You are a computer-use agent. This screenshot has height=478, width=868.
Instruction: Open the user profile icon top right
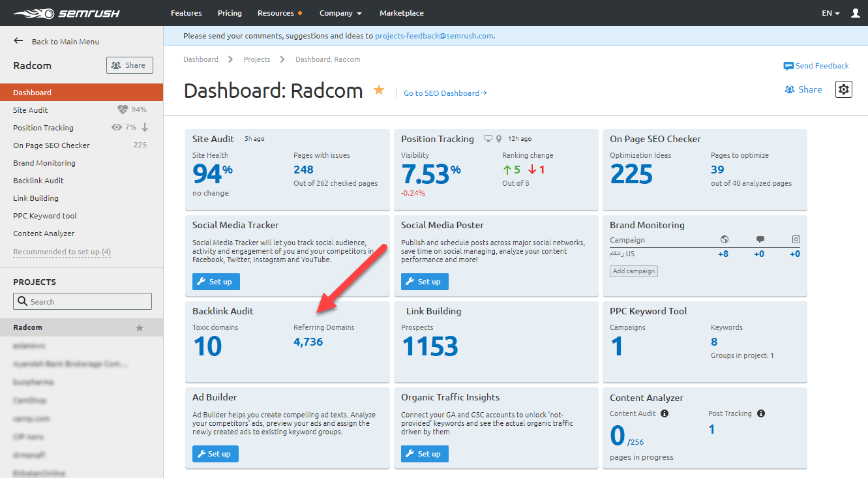coord(854,13)
